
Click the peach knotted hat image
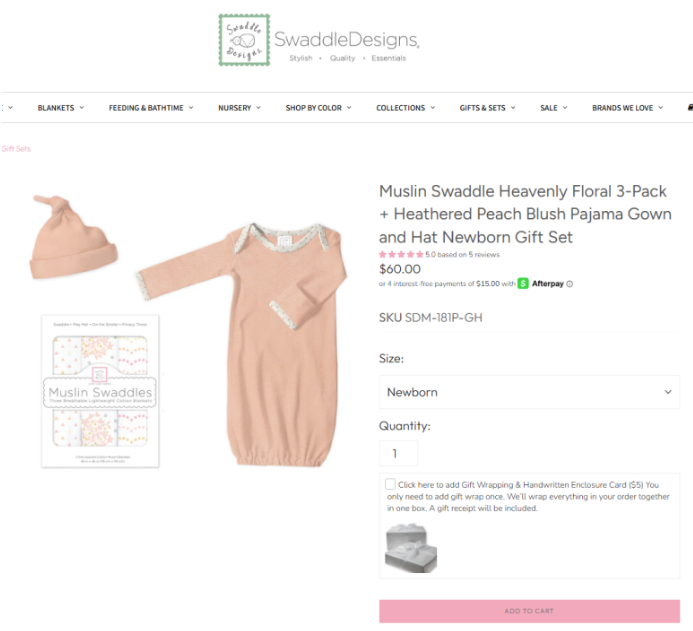[x=73, y=237]
